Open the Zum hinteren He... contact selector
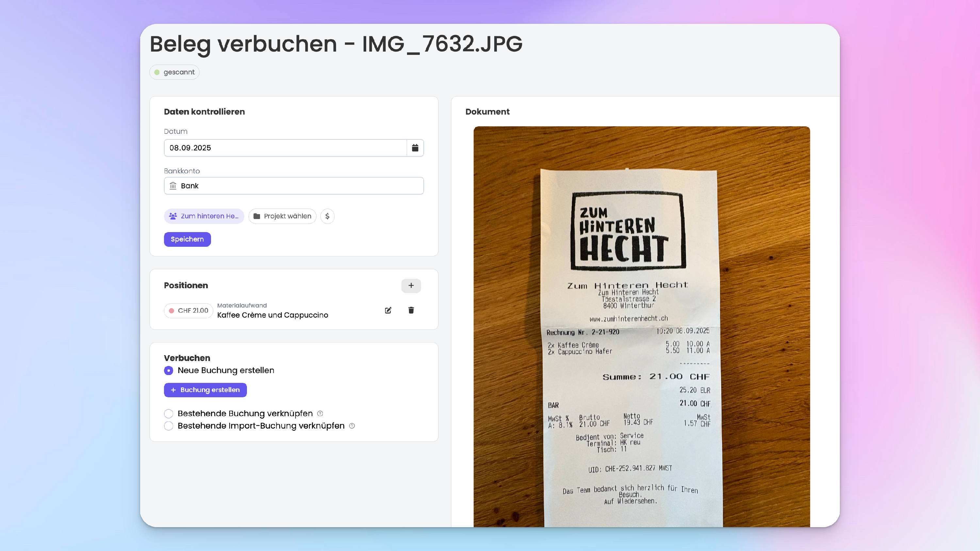Viewport: 980px width, 551px height. pyautogui.click(x=204, y=216)
